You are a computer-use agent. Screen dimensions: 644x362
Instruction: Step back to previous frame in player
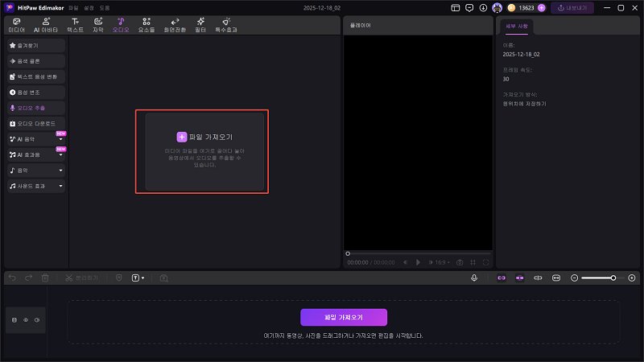406,262
